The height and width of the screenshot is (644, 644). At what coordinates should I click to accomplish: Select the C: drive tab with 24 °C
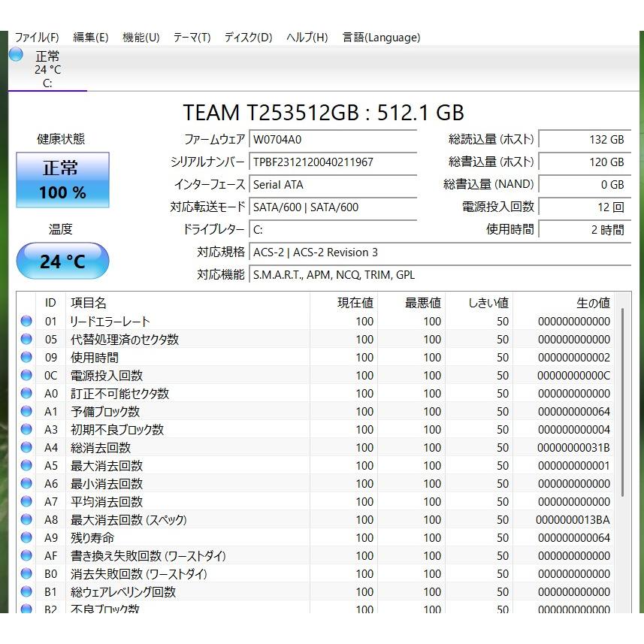click(47, 68)
